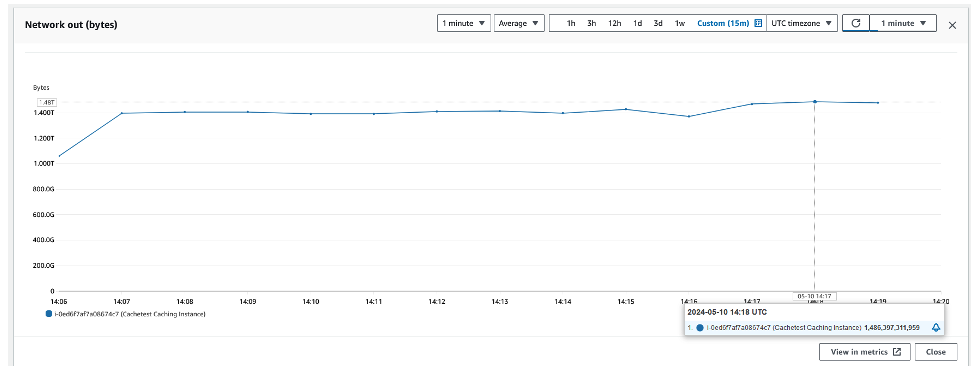Click the blue legend swatch below chart
The height and width of the screenshot is (374, 980).
coord(49,314)
